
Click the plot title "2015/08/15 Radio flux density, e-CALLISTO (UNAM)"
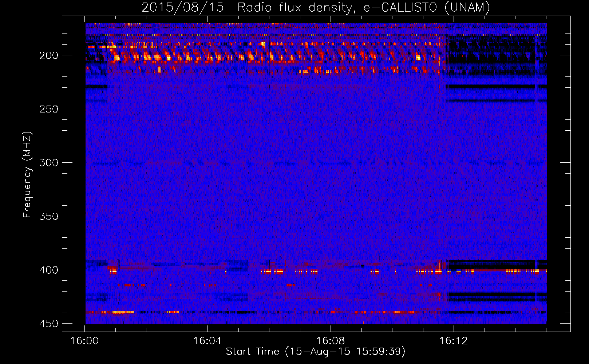coord(316,7)
